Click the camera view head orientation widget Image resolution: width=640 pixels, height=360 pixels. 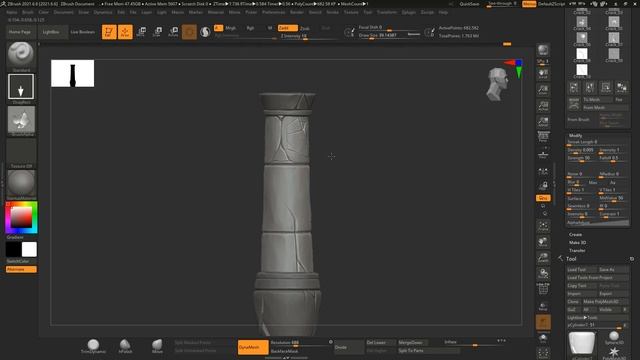click(x=497, y=84)
